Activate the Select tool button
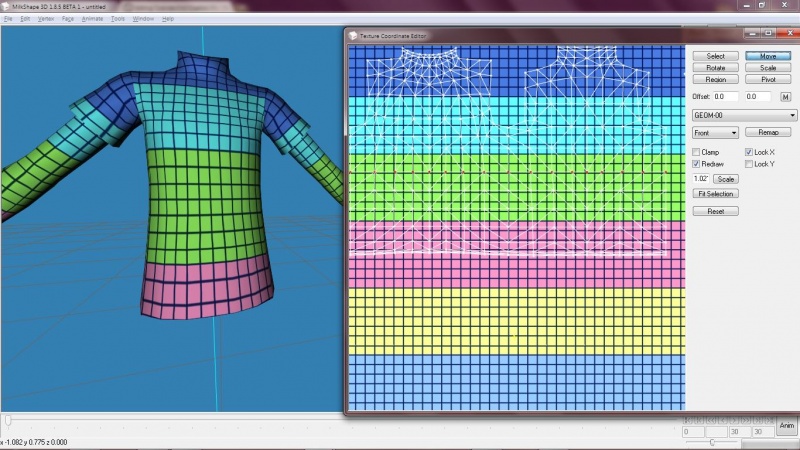The image size is (800, 450). (x=716, y=56)
